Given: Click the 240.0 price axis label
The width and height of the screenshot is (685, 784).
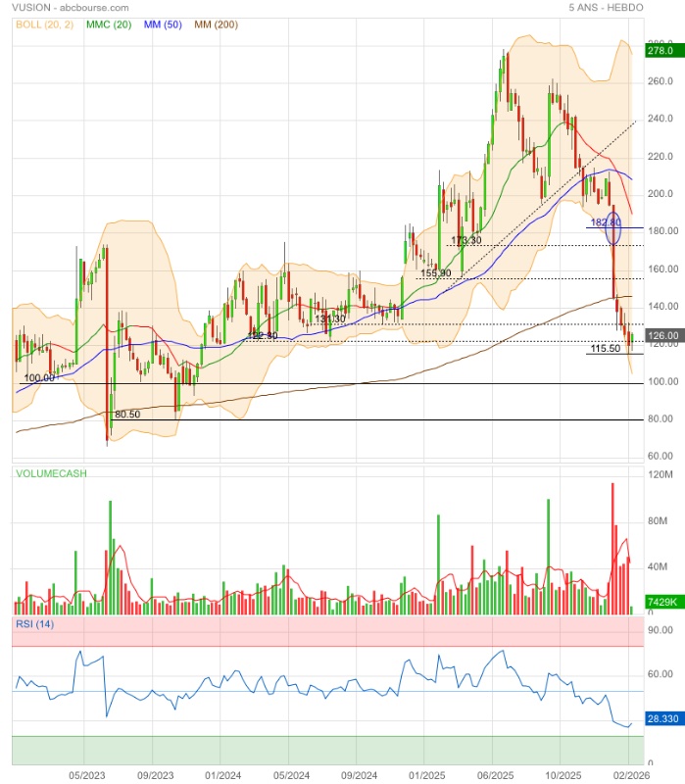Looking at the screenshot, I should point(660,119).
